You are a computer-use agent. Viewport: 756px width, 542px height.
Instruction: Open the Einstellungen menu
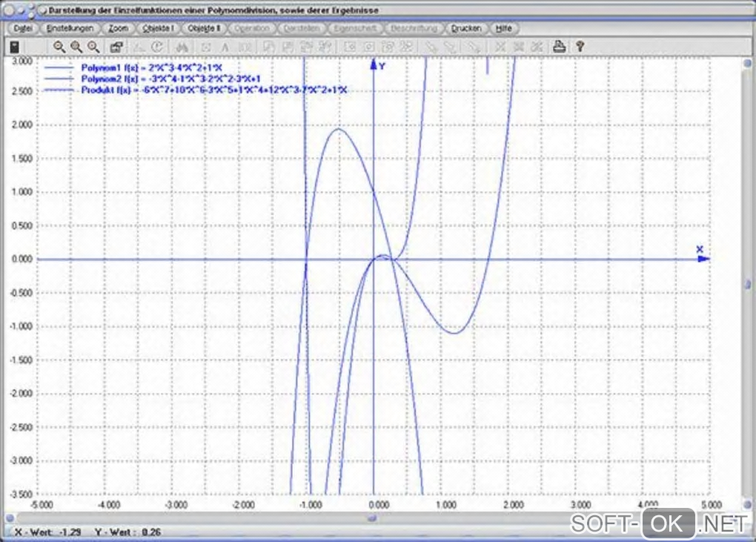pos(70,28)
